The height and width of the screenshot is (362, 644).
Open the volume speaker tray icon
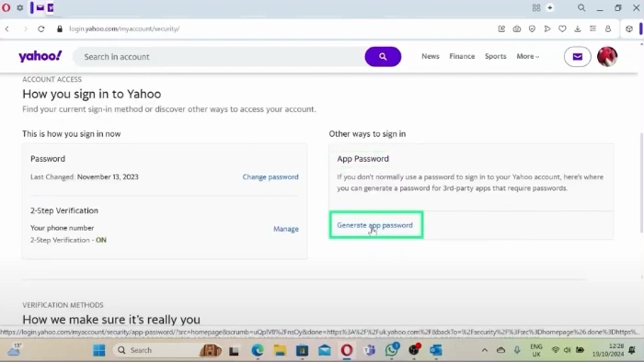point(568,350)
